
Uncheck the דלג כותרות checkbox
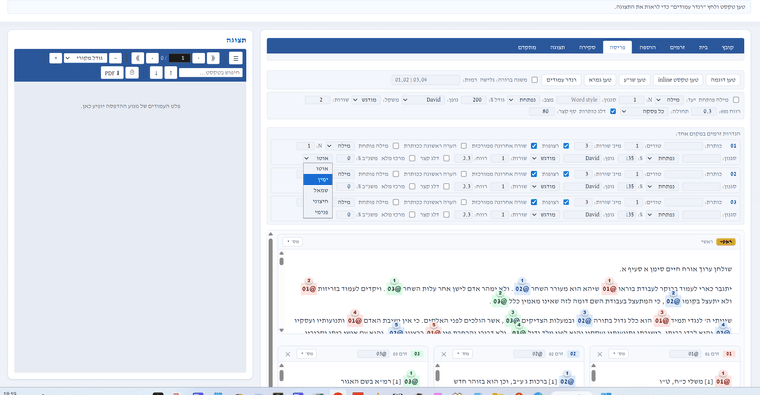pyautogui.click(x=613, y=111)
